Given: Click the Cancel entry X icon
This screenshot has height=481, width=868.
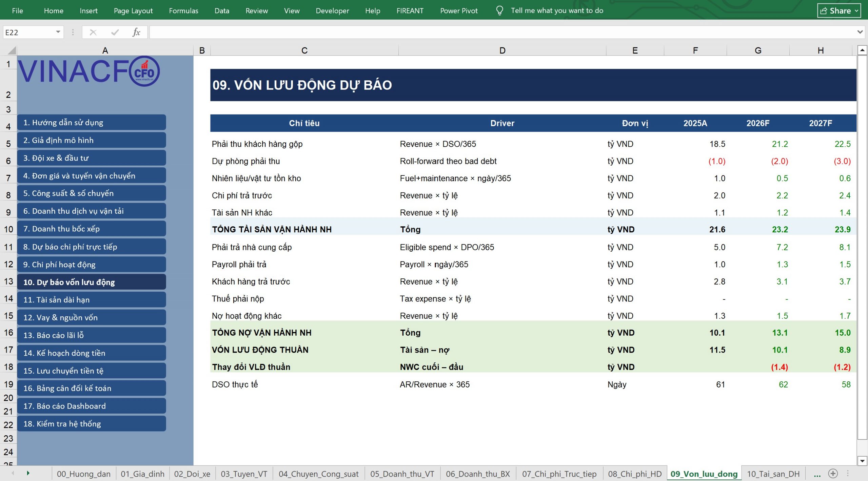Looking at the screenshot, I should 93,32.
